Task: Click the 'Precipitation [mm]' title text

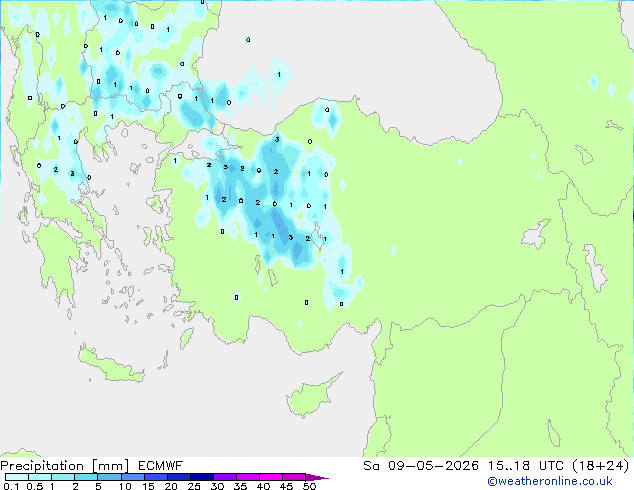Action: [65, 466]
